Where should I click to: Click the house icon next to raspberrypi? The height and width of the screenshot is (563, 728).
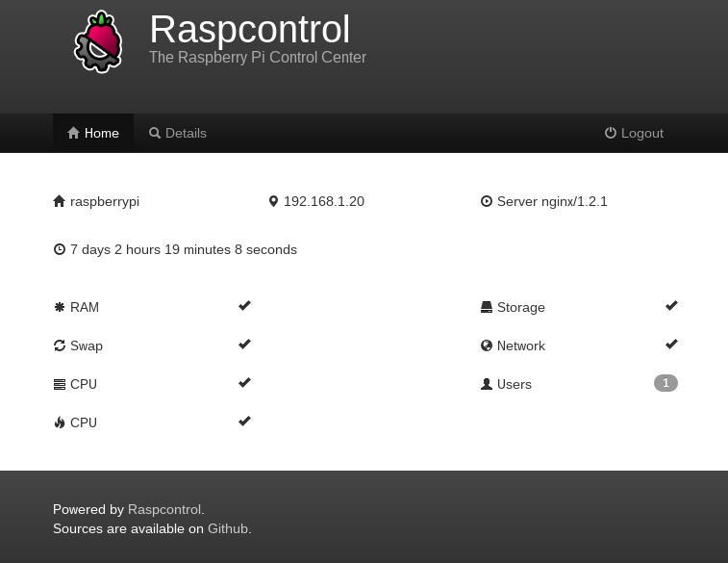pyautogui.click(x=59, y=201)
